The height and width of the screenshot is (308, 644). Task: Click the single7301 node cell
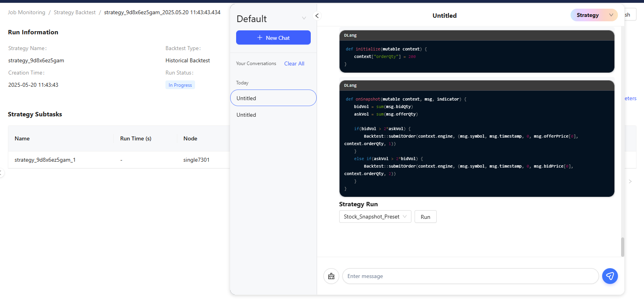coord(196,160)
